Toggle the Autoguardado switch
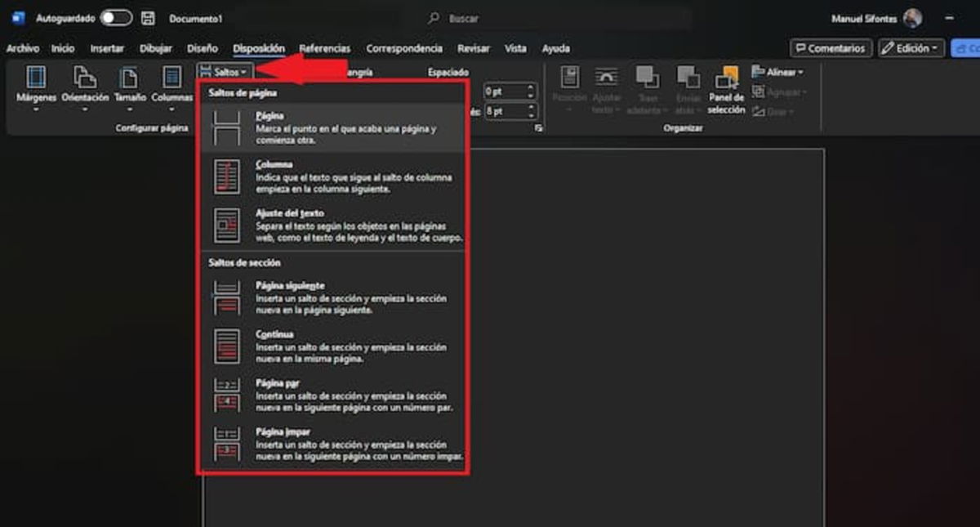Image resolution: width=980 pixels, height=527 pixels. (x=116, y=18)
